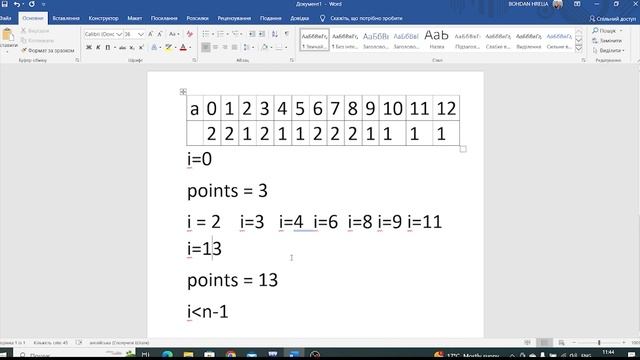Open the font size dropdown

[x=141, y=34]
